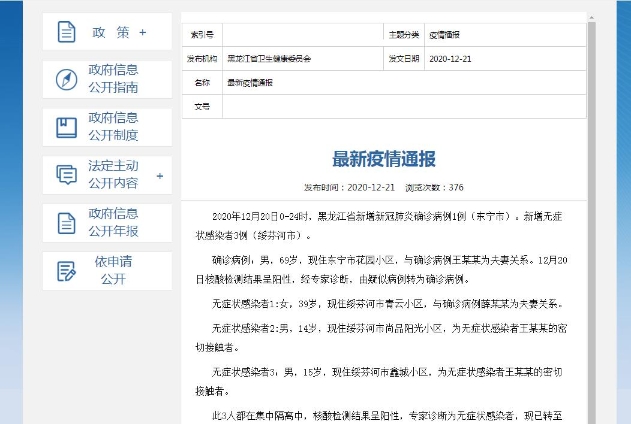The width and height of the screenshot is (631, 424).
Task: Click paragraph starting 无症状感染者3，男，15岁
Action: [379, 381]
